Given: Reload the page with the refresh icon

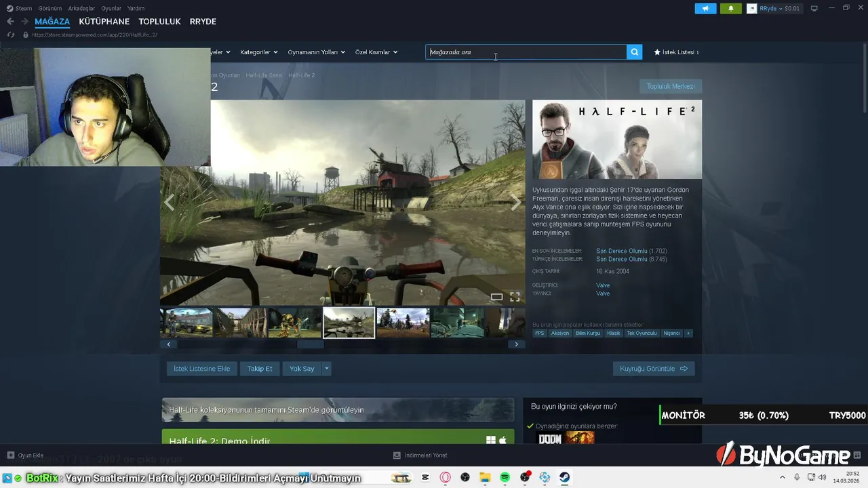Looking at the screenshot, I should click(11, 35).
